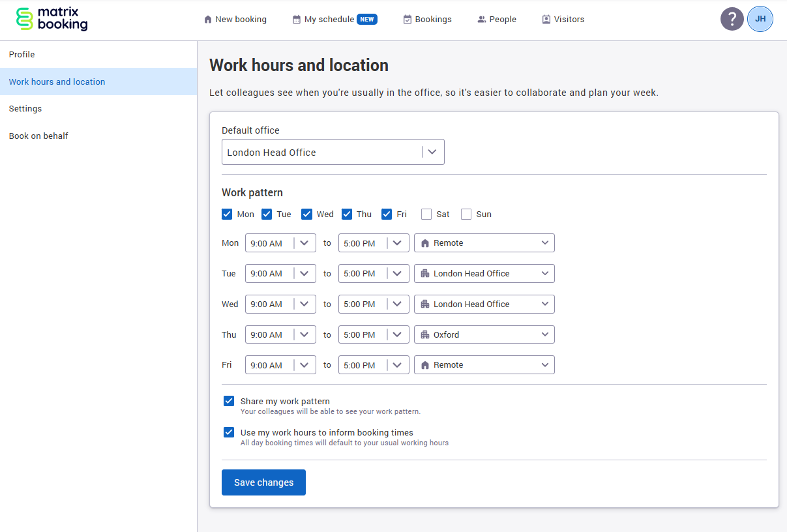Open Wednesday's start time dropdown
787x532 pixels.
coord(280,304)
